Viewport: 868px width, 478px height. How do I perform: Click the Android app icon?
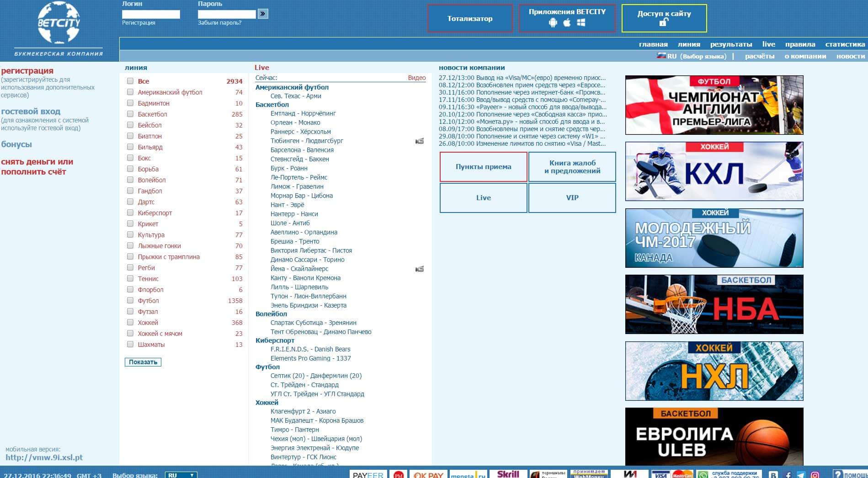pos(553,22)
